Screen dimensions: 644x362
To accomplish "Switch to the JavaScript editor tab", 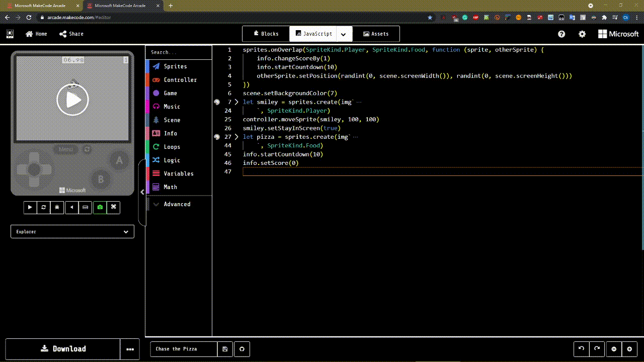I will pos(313,34).
